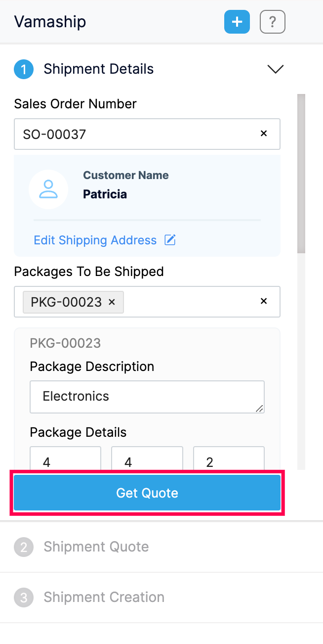The width and height of the screenshot is (323, 644).
Task: Click Edit Shipping Address link
Action: (x=95, y=240)
